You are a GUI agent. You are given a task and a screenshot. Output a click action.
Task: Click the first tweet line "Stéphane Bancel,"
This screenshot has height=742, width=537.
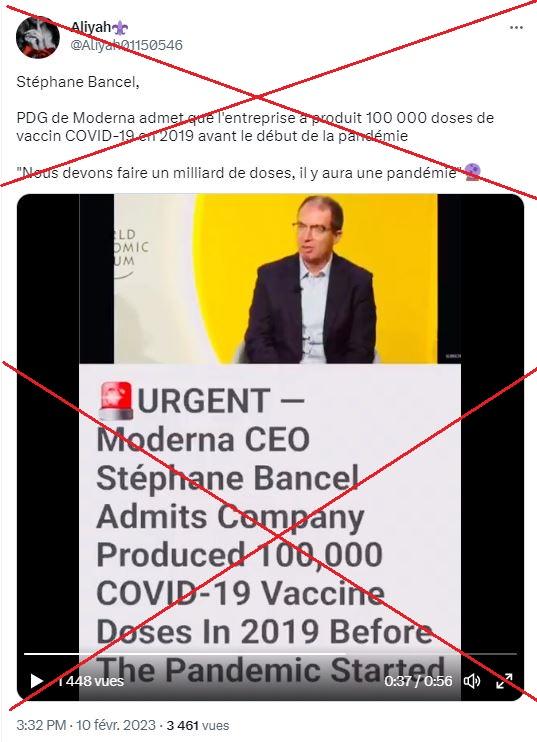click(78, 82)
